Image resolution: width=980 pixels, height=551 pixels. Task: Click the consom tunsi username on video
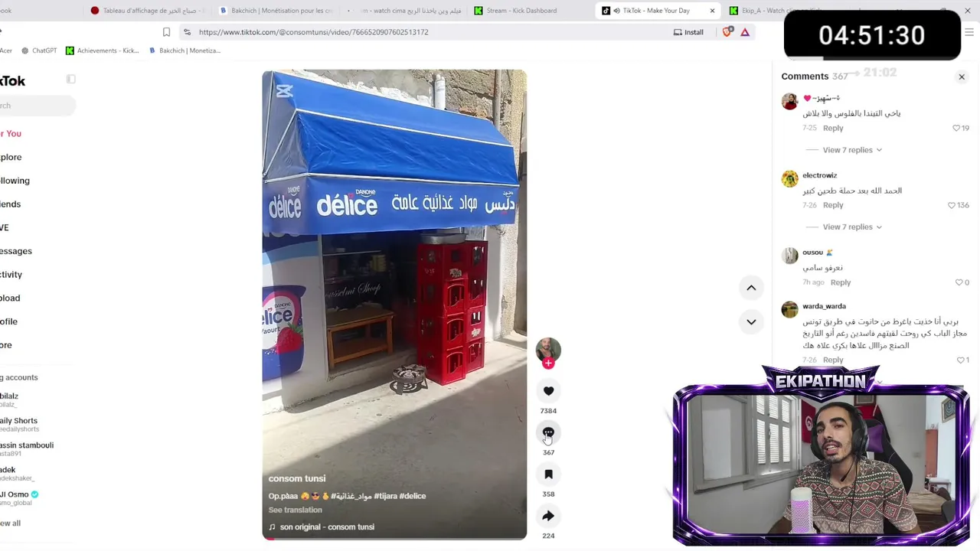tap(297, 478)
